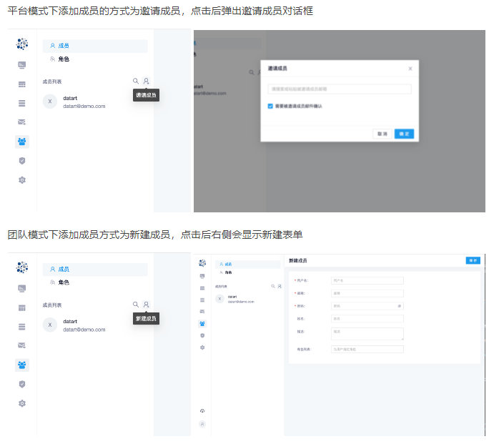Select the 成员 tab in the bottom-left panel

64,269
